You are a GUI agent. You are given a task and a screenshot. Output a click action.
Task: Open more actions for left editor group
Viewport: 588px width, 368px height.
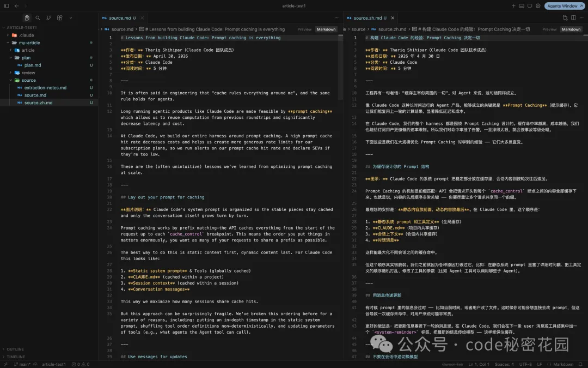(x=336, y=17)
